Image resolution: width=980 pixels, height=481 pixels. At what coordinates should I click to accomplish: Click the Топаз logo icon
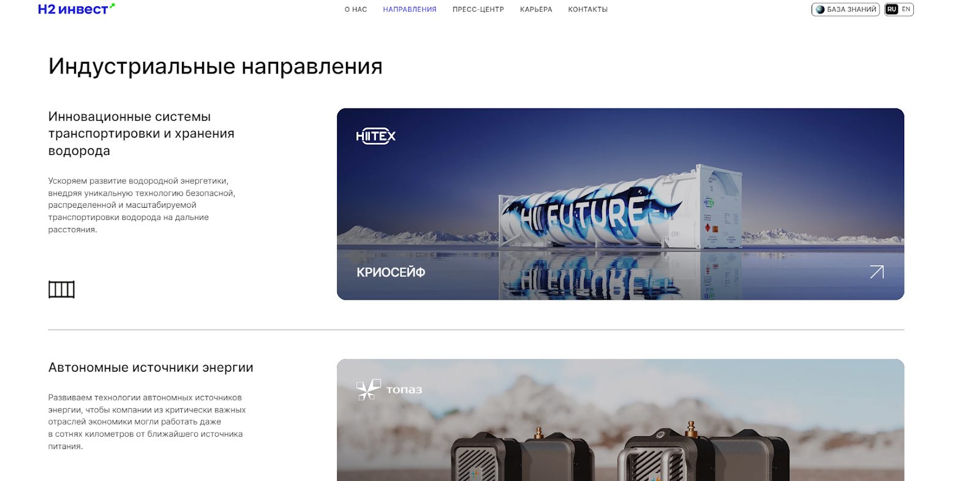coord(368,390)
